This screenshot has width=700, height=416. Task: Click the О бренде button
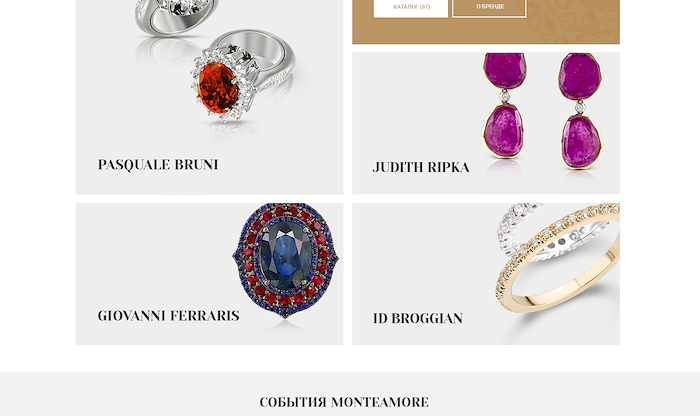pos(489,8)
